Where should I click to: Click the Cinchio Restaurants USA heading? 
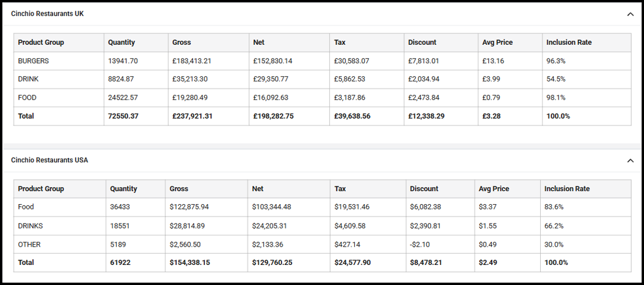coord(50,160)
